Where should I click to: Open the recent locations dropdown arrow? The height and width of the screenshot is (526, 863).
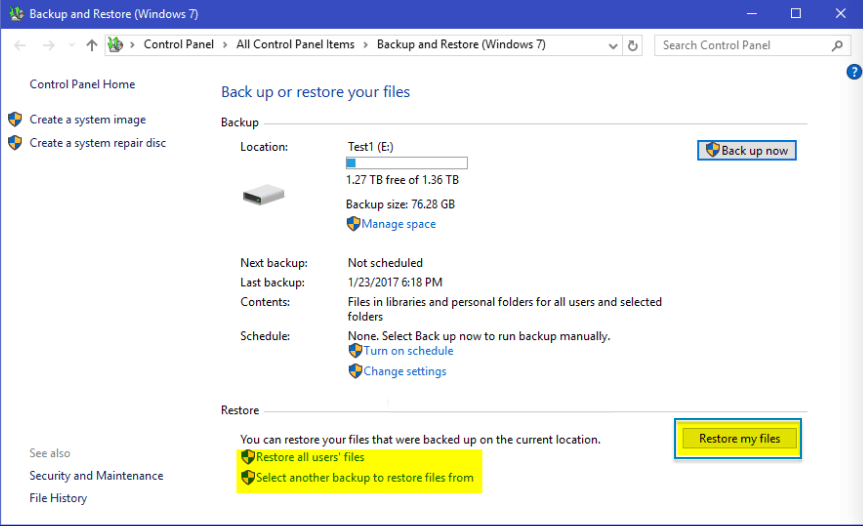point(72,45)
